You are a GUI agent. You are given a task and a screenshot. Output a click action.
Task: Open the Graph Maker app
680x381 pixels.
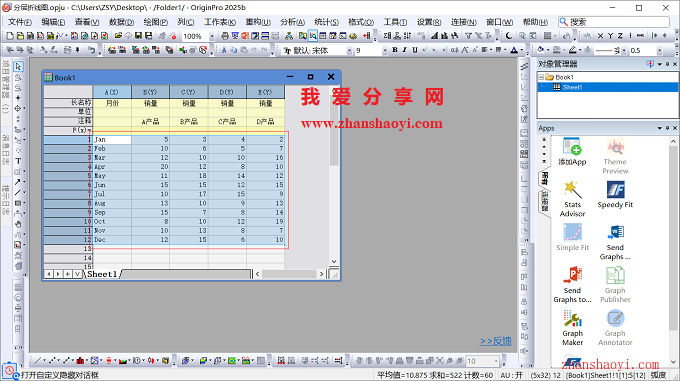click(x=572, y=328)
